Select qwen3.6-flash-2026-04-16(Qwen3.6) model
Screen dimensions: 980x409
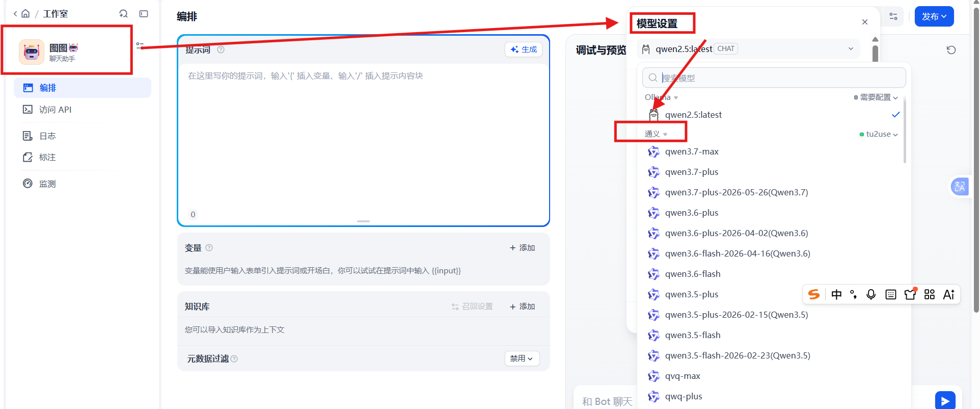(x=773, y=253)
